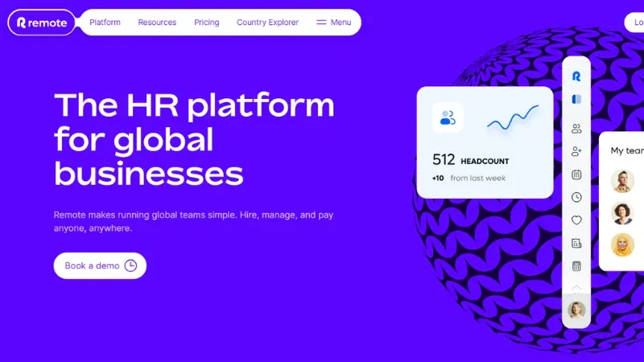Open Country Explorer in the nav bar
The height and width of the screenshot is (362, 644).
point(267,23)
